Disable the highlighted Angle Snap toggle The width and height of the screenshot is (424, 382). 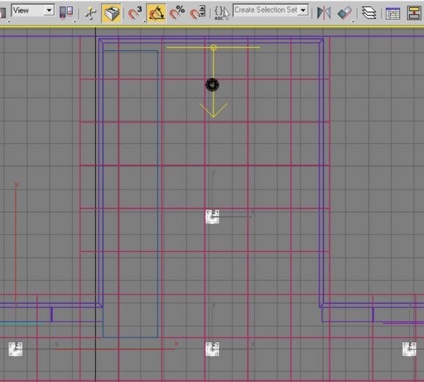(156, 13)
